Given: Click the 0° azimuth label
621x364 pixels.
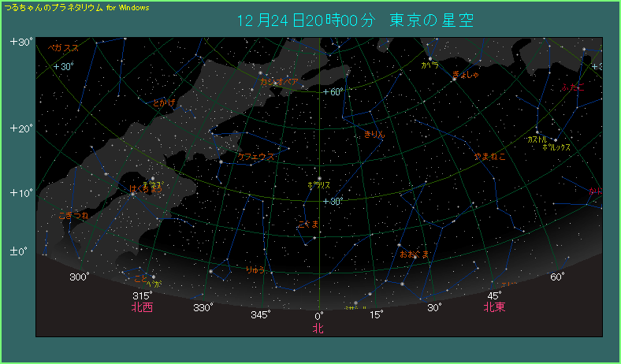Looking at the screenshot, I should [x=319, y=316].
